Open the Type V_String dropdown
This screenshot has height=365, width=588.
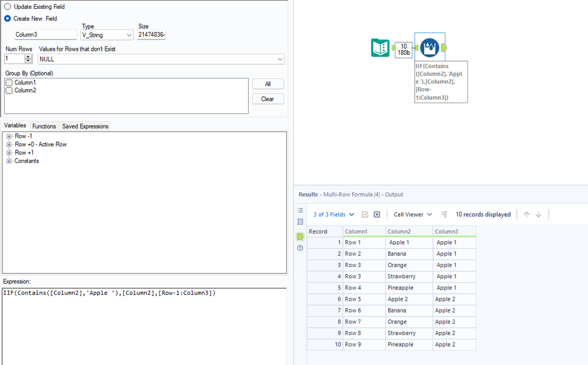(x=107, y=35)
